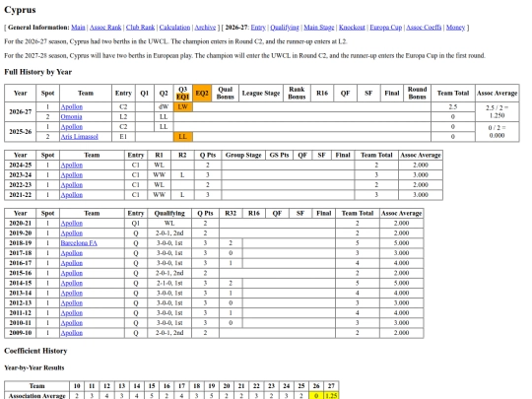532x399 pixels.
Task: Click the Group Stage column header
Action: click(x=243, y=155)
